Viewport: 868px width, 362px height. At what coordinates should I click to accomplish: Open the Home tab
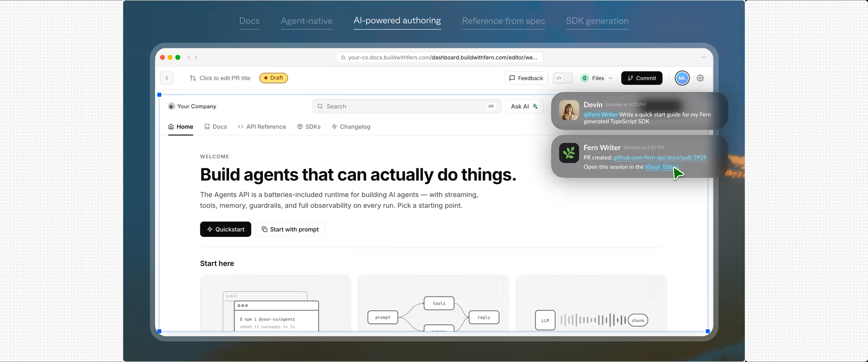pos(180,127)
